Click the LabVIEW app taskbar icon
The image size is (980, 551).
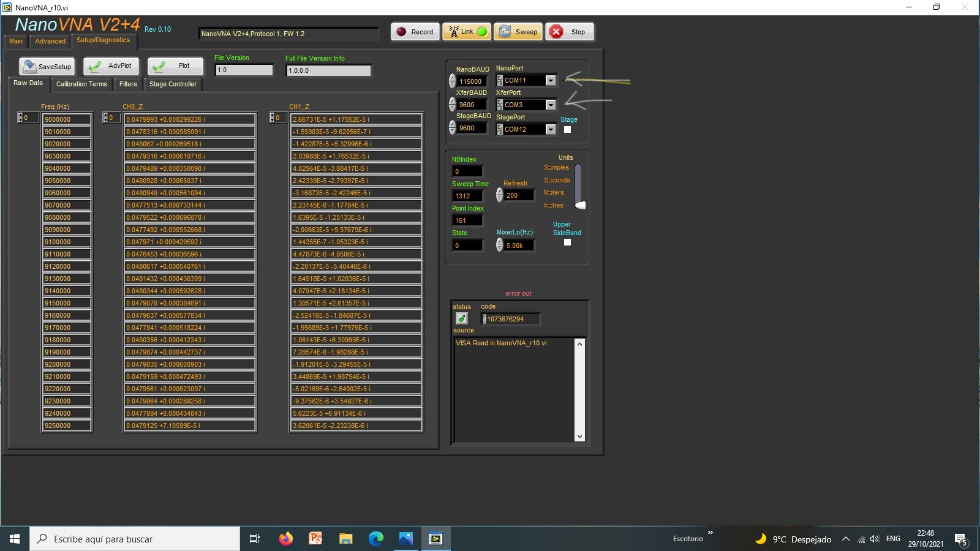click(x=435, y=539)
